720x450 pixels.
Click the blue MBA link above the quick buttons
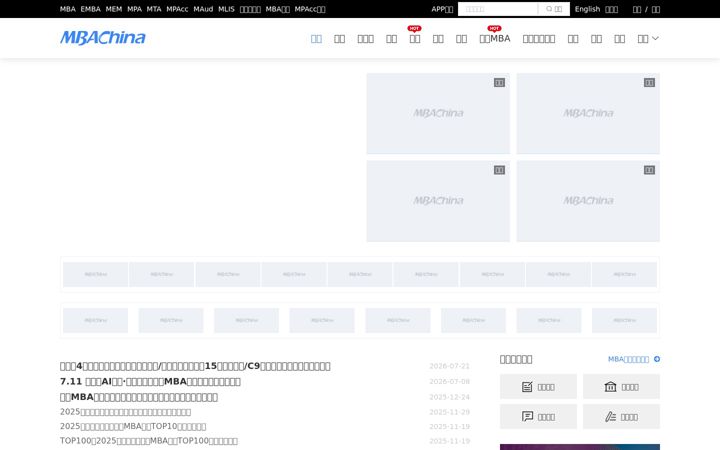[628, 359]
